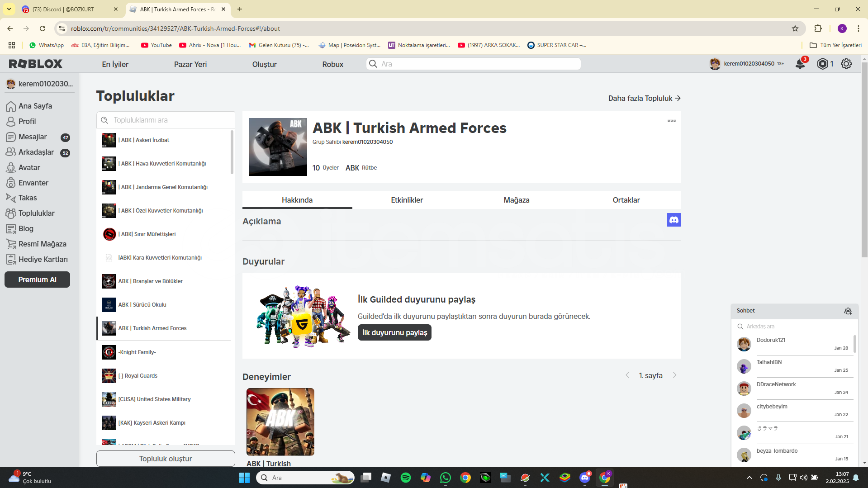This screenshot has width=868, height=488.
Task: Select ABK | Hava Kuvvetleri Komutanlığı community
Action: point(164,164)
